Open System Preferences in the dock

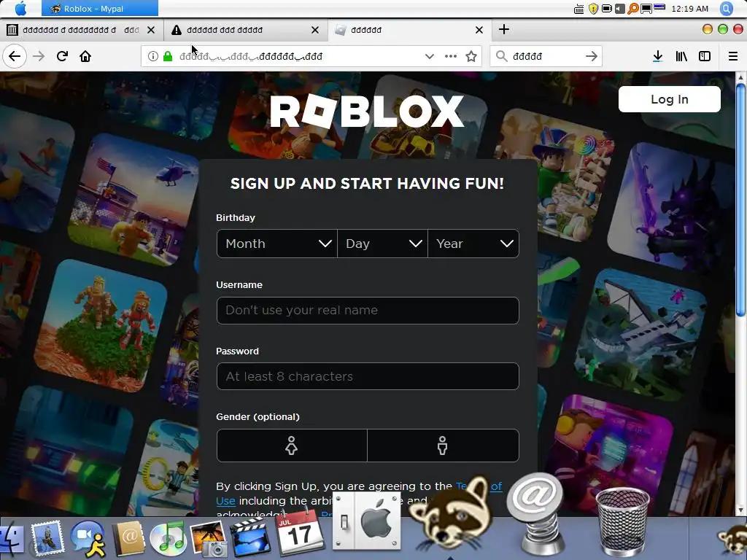click(366, 521)
